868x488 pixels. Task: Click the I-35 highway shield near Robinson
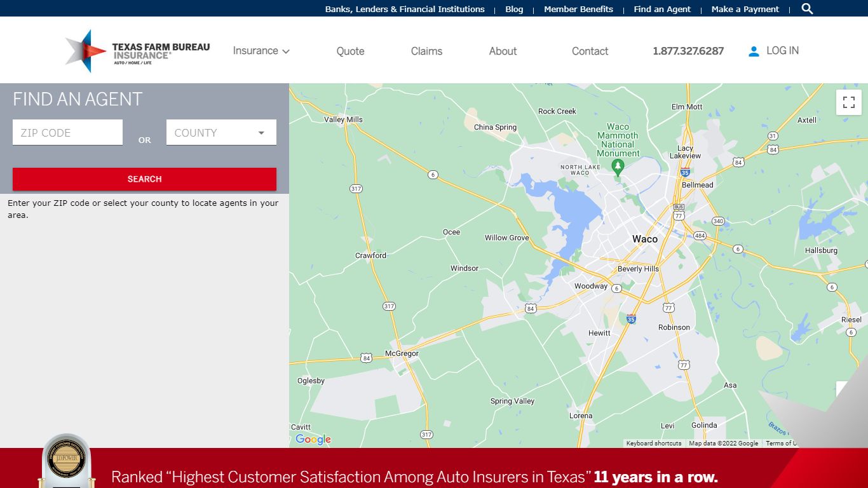tap(631, 318)
